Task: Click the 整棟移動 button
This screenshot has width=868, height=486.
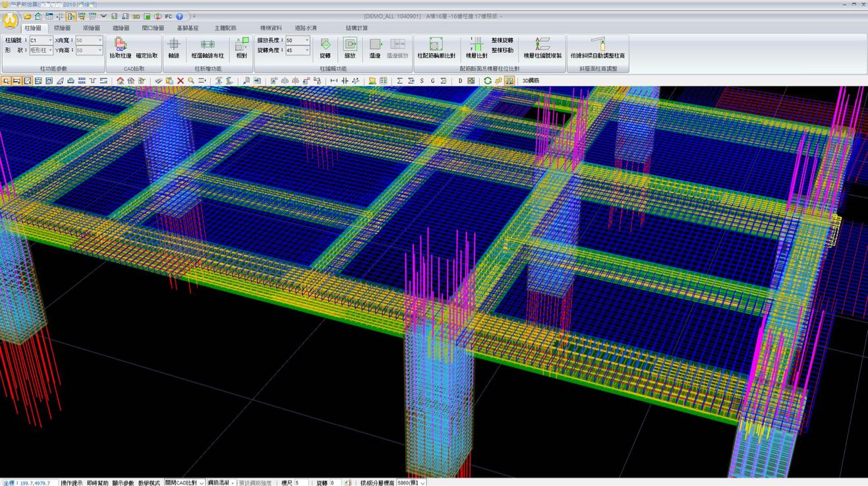Action: (x=502, y=50)
